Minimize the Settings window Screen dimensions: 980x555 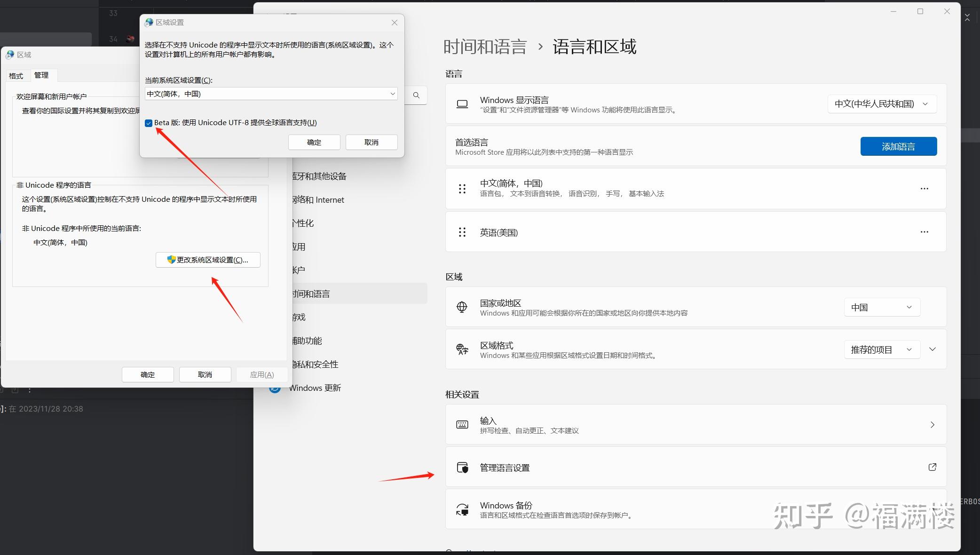pos(893,11)
